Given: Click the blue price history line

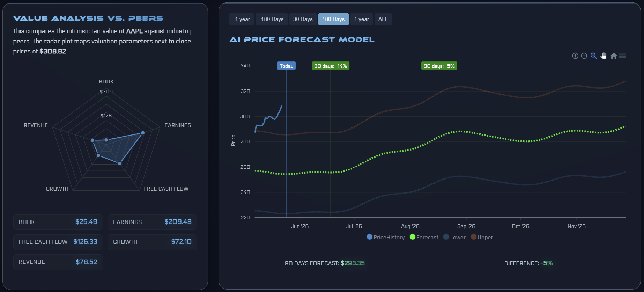Looking at the screenshot, I should 268,119.
